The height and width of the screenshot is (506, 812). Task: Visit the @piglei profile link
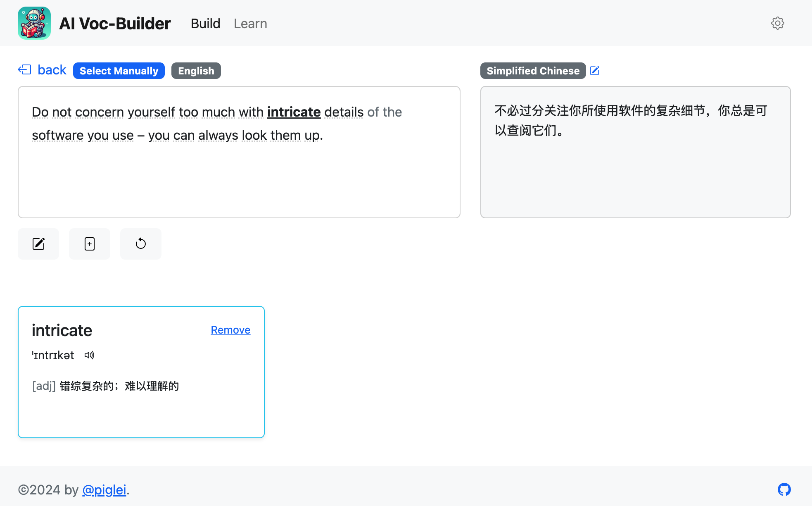tap(104, 489)
